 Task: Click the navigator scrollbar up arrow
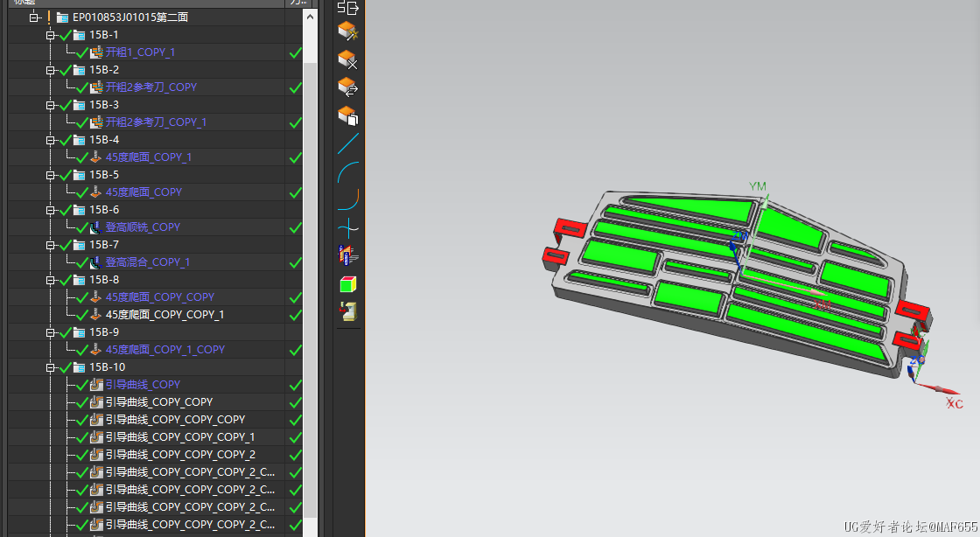(311, 17)
